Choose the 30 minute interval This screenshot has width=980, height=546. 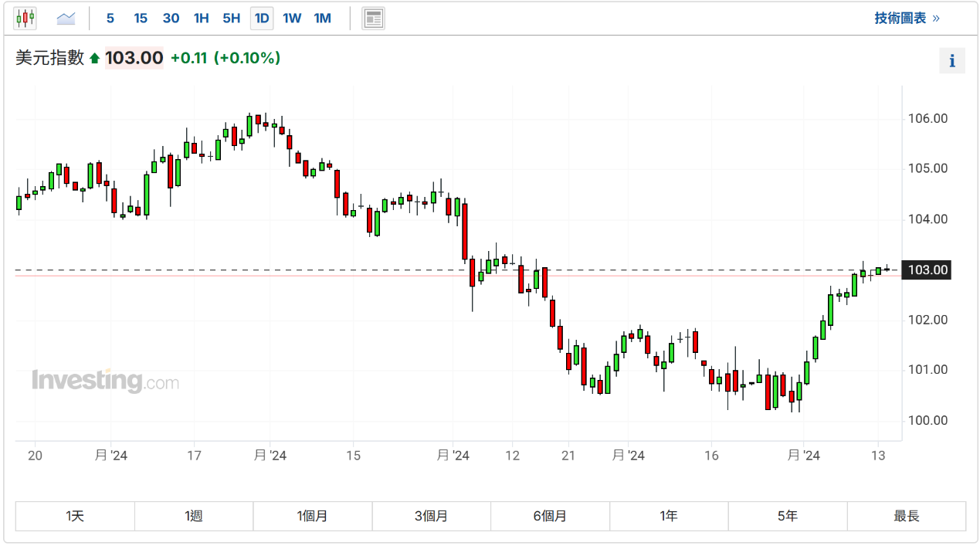coord(171,18)
